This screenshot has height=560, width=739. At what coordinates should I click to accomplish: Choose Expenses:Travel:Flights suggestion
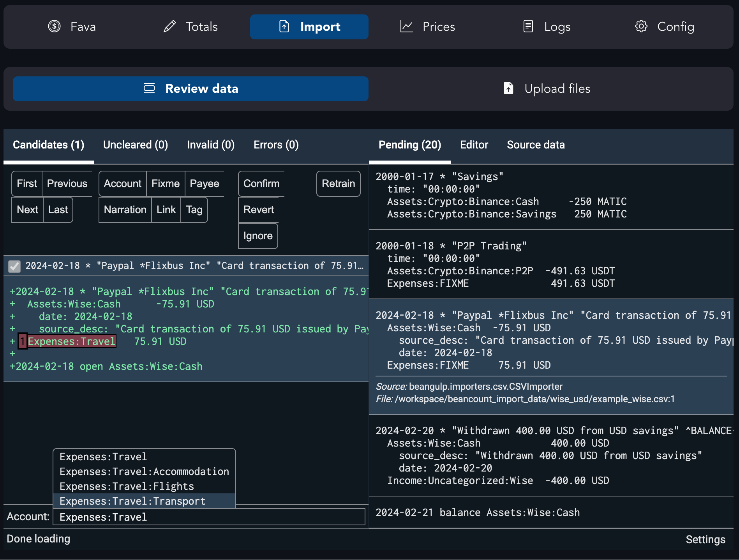point(144,486)
